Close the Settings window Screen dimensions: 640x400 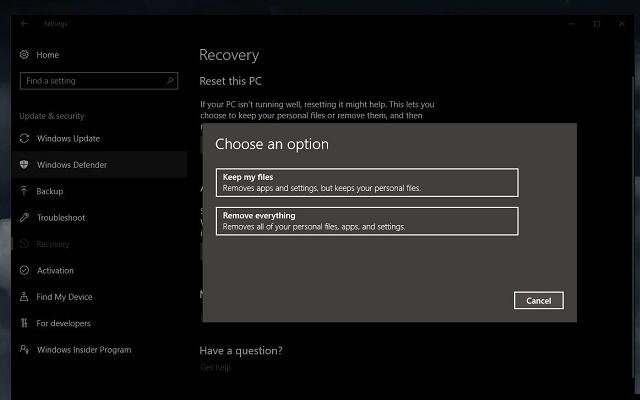pos(622,24)
